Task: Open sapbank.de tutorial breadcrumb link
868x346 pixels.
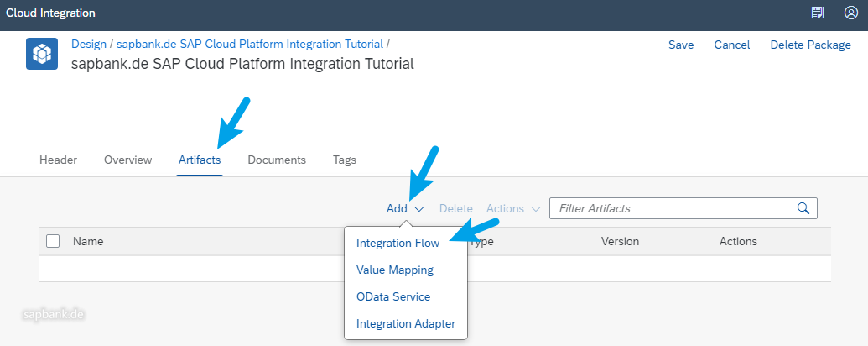Action: coord(250,44)
